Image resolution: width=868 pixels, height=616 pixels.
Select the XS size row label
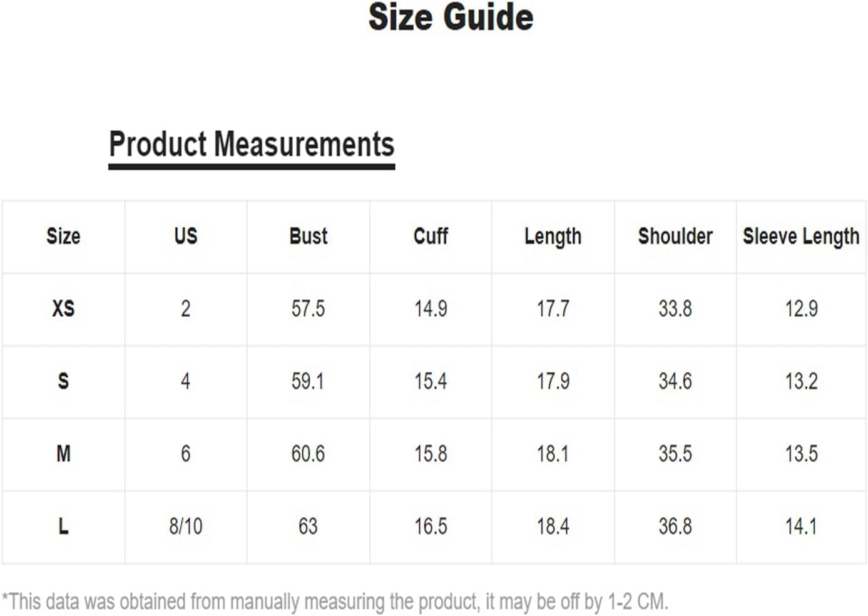pos(63,309)
